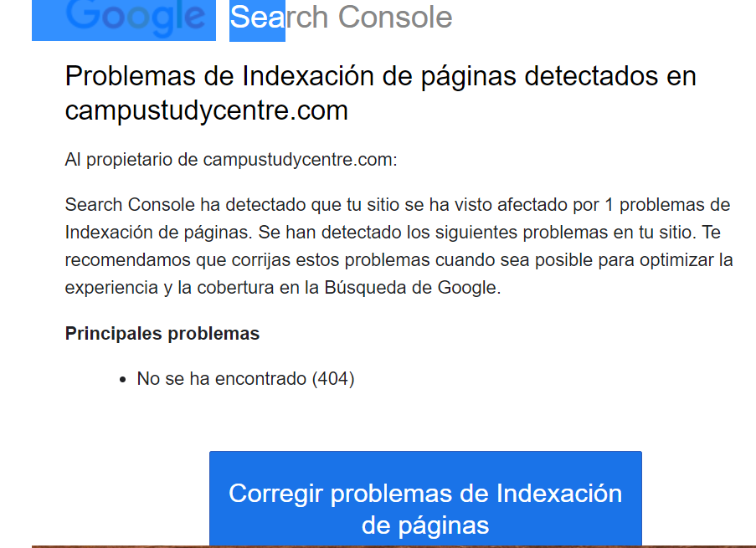The image size is (756, 548).
Task: Click campustudycentre.com in the Al propietario line
Action: [x=300, y=160]
